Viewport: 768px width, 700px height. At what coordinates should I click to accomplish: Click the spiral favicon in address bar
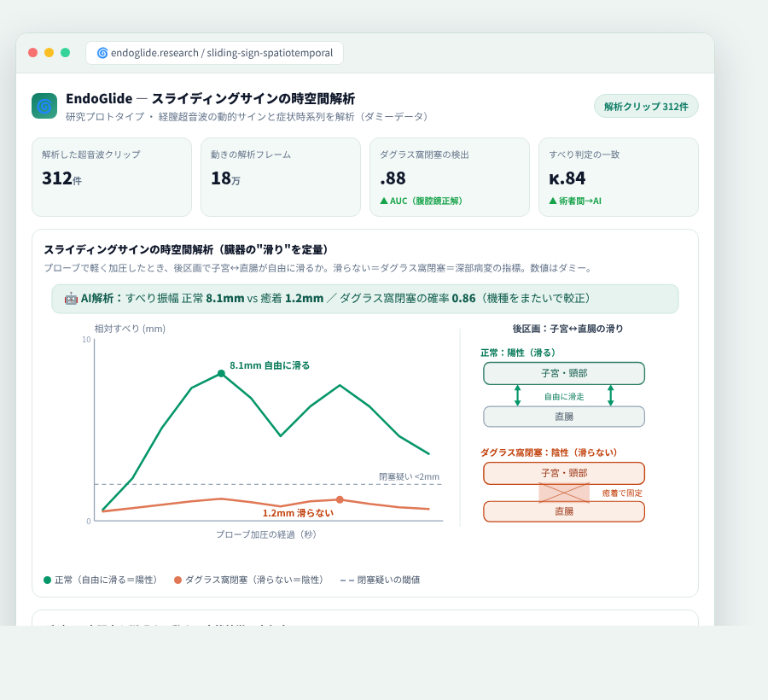[102, 53]
